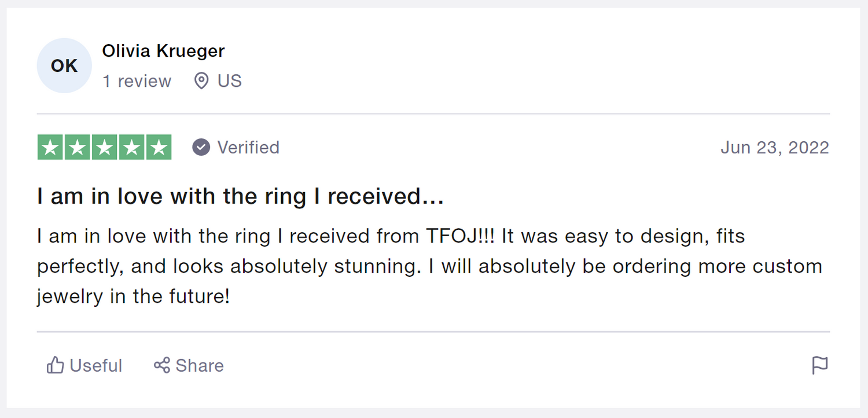This screenshot has width=868, height=418.
Task: Click the Verified label text
Action: tap(248, 148)
